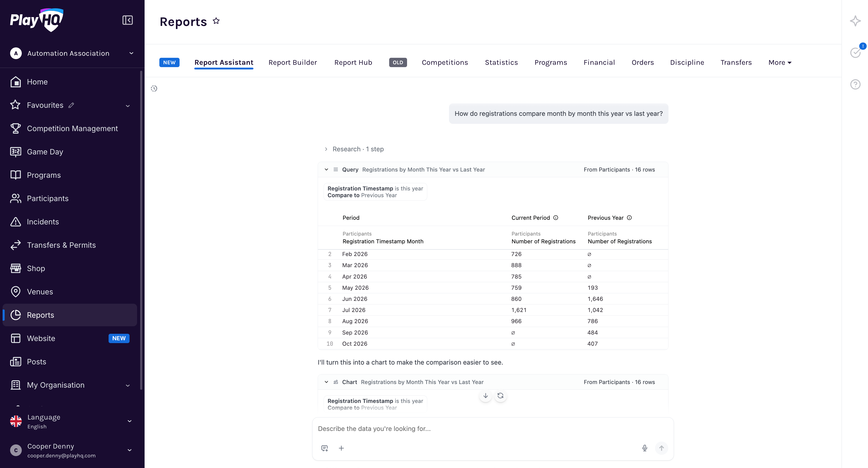Open Reports in the sidebar
This screenshot has width=868, height=468.
point(70,315)
